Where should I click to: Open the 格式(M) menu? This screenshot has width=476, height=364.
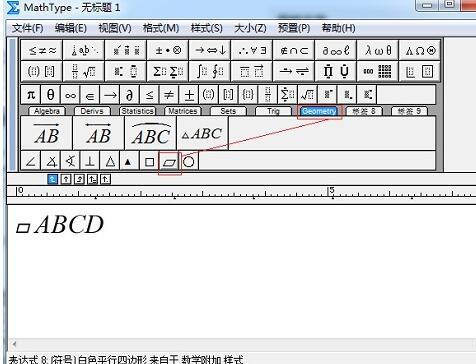(x=161, y=28)
